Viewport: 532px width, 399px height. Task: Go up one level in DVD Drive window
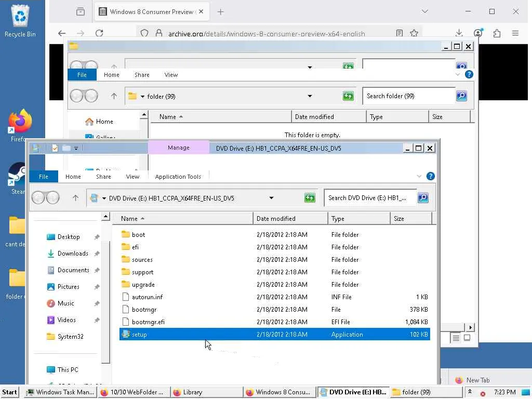click(x=75, y=198)
